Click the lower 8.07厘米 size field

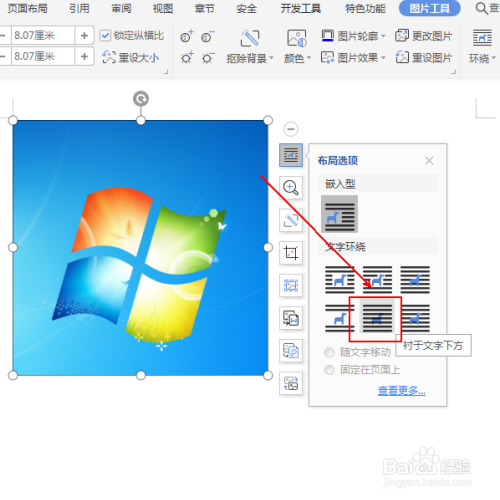point(43,56)
